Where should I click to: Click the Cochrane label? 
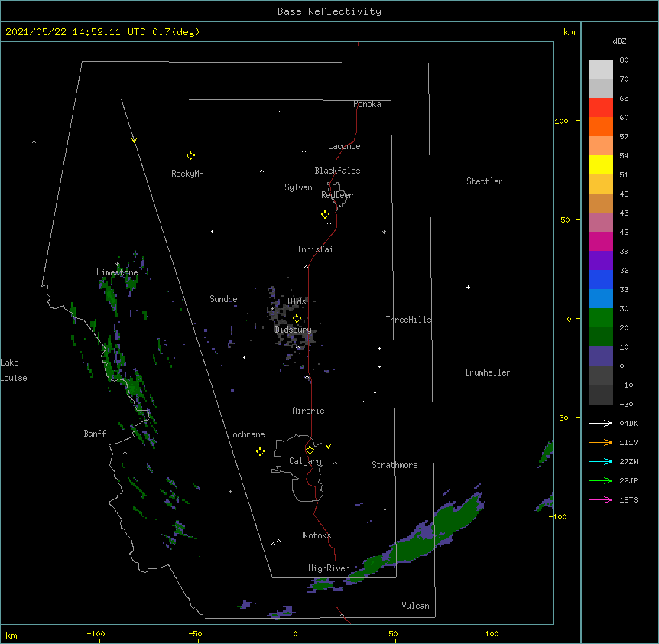(x=246, y=434)
